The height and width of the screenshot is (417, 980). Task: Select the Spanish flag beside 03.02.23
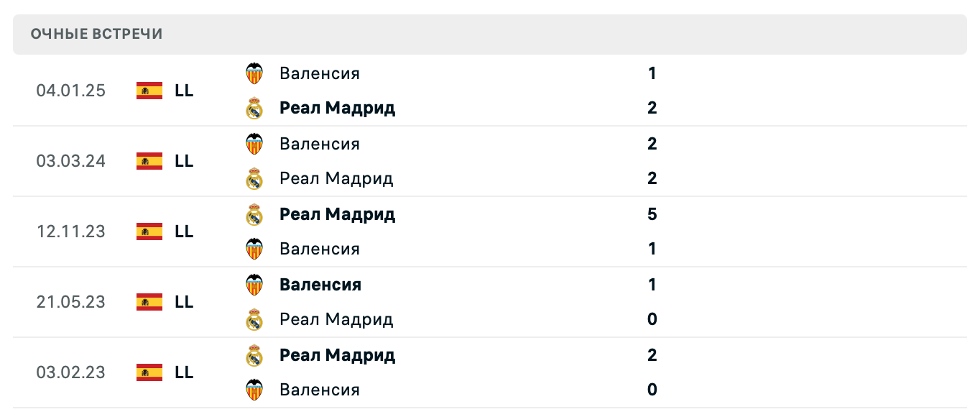click(x=147, y=372)
